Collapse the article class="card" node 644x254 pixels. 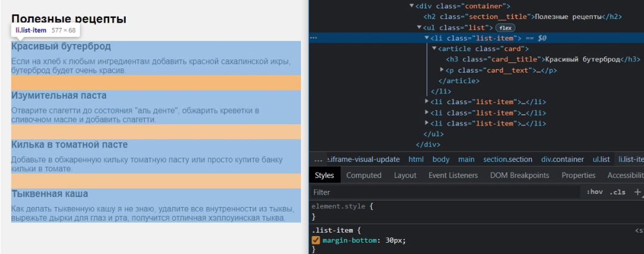coord(434,49)
